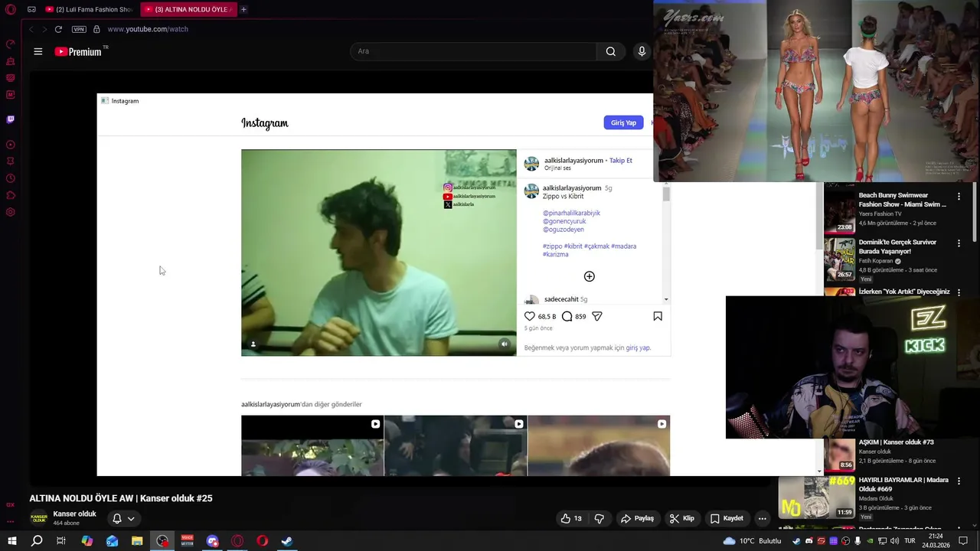980x551 pixels.
Task: Click the Paylaş share button
Action: point(637,518)
